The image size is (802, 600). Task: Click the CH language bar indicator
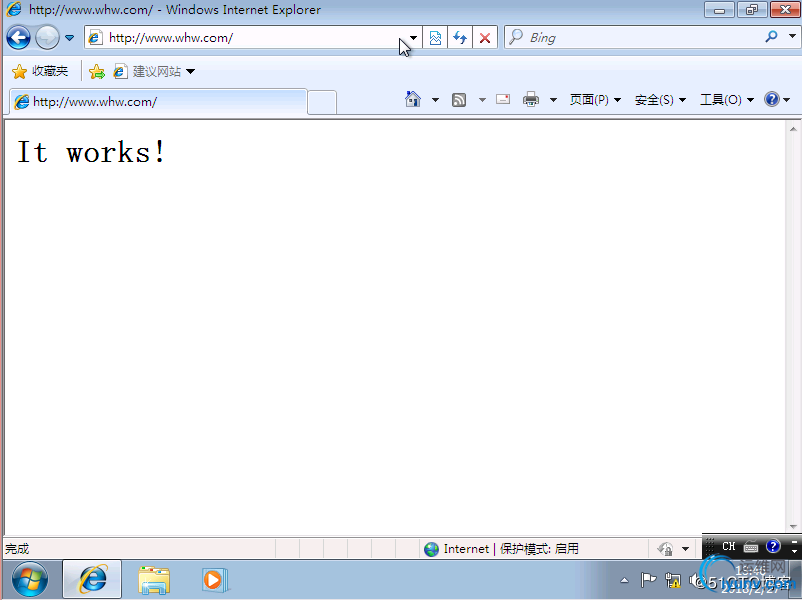click(728, 546)
